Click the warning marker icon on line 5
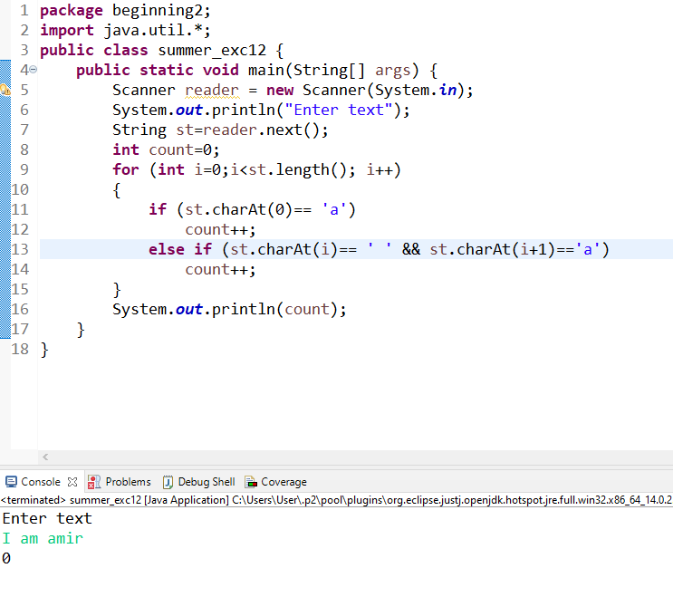673x616 pixels. [x=5, y=90]
